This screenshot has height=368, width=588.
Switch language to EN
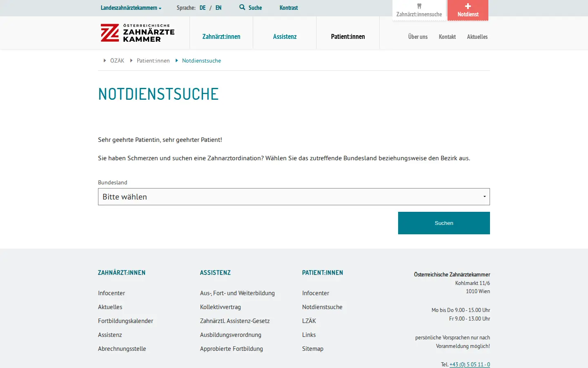[x=218, y=8]
